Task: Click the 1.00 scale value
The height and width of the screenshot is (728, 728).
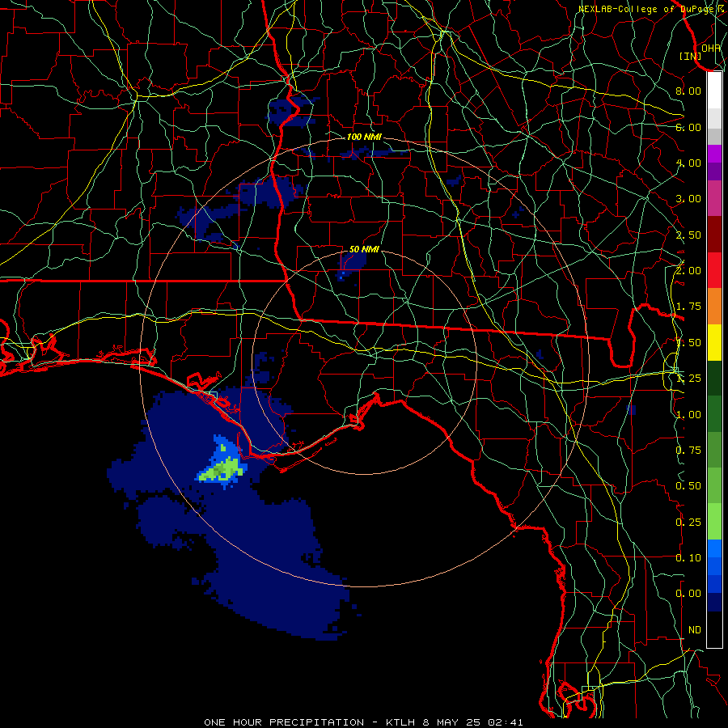Action: point(688,415)
